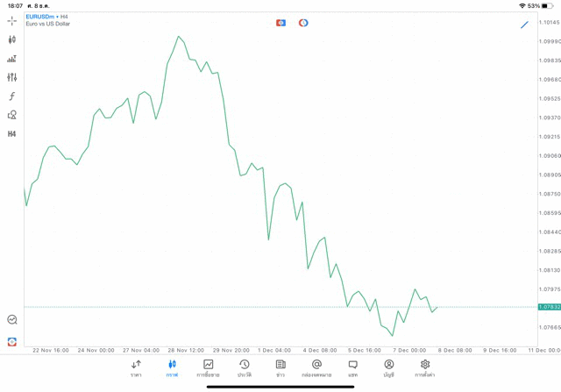Click the current price label 1.07832
The image size is (561, 392).
[x=550, y=307]
